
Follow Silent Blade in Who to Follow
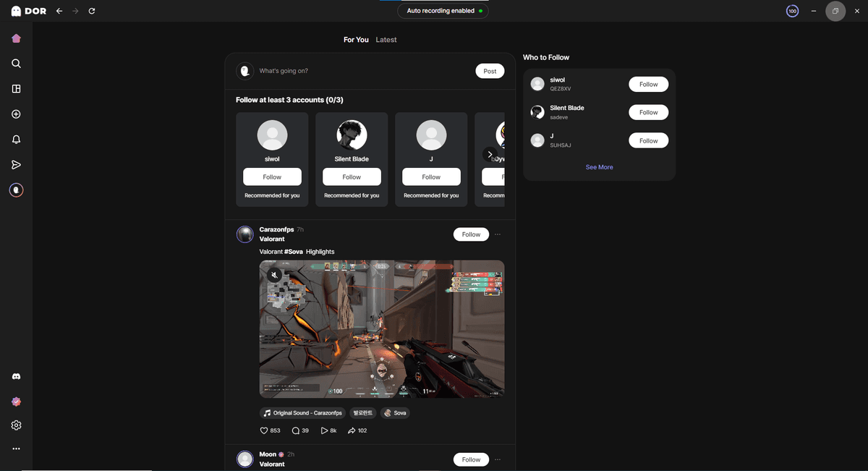click(x=648, y=113)
